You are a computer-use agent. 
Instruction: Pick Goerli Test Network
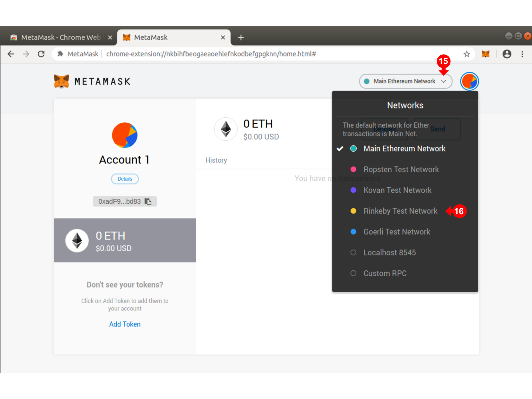[x=405, y=232]
